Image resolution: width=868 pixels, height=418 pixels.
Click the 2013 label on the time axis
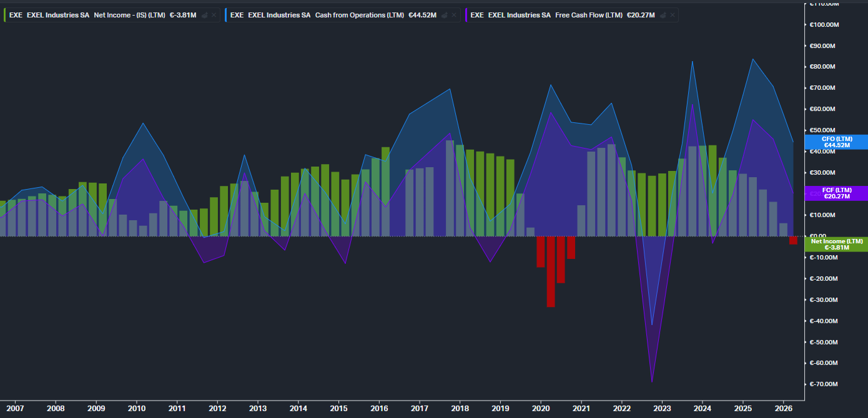258,409
